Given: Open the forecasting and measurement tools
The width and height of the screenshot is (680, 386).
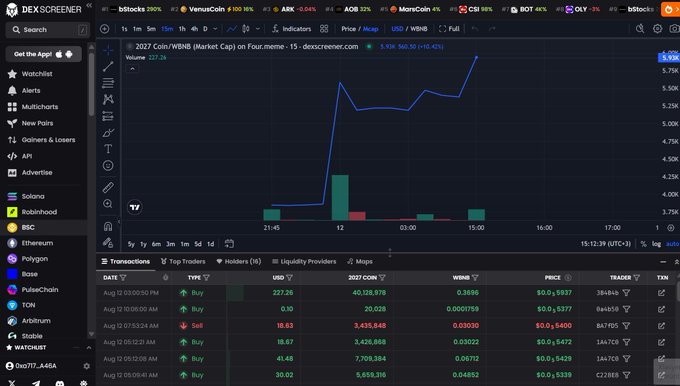Looking at the screenshot, I should point(108,116).
